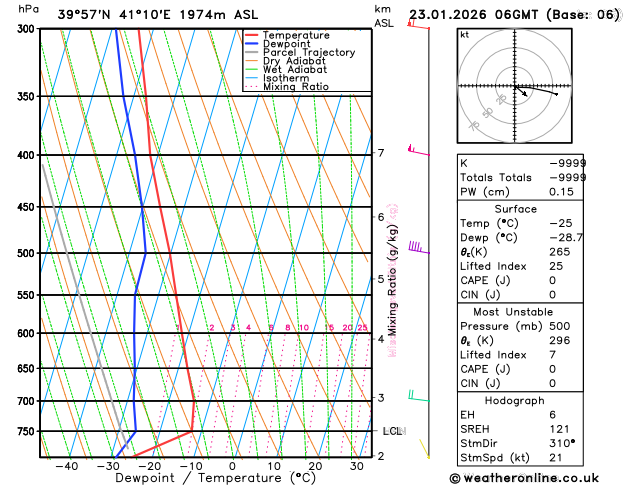The height and width of the screenshot is (486, 629).
Task: Click the 300 hPa pressure label
Action: tap(28, 29)
